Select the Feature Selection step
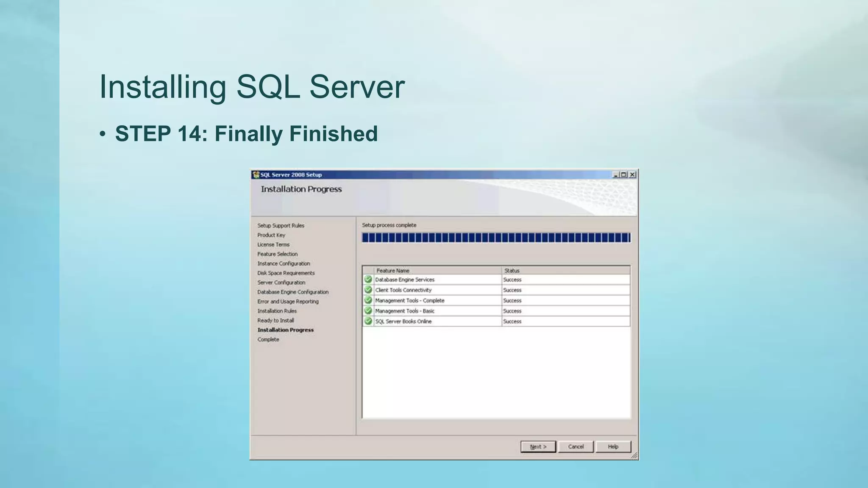The height and width of the screenshot is (488, 868). (x=278, y=254)
